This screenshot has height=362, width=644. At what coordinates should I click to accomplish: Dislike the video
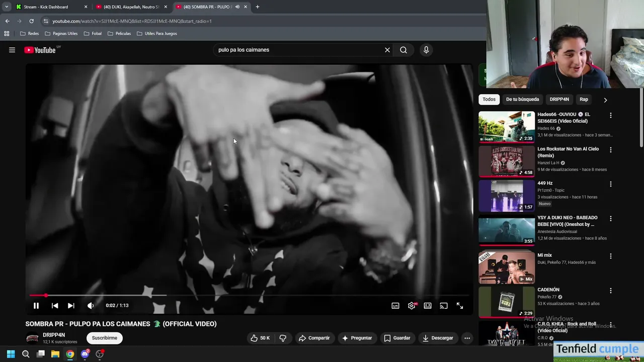(283, 338)
